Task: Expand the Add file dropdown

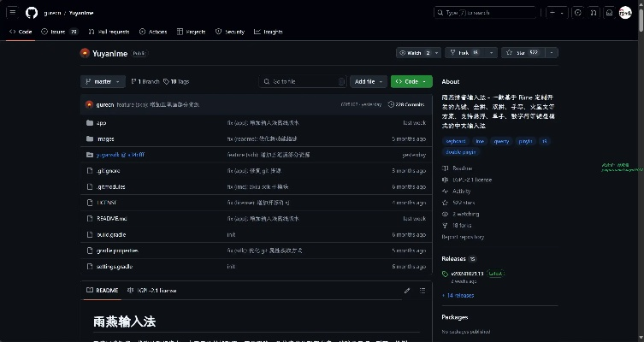Action: (368, 81)
